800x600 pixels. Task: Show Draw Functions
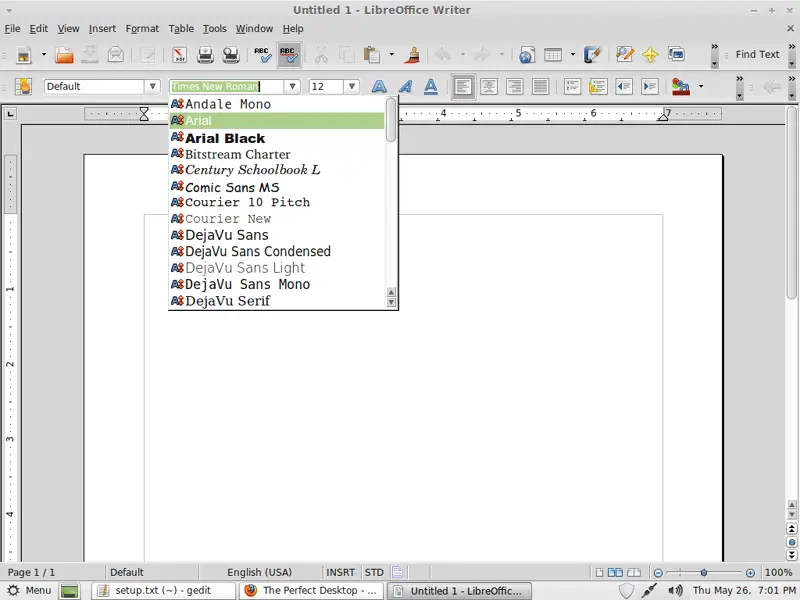[592, 55]
